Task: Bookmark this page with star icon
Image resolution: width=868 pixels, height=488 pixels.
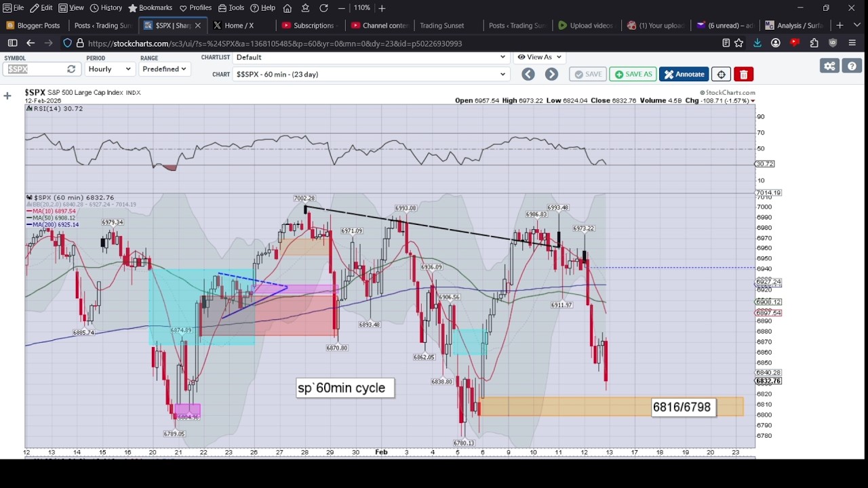Action: [x=738, y=43]
